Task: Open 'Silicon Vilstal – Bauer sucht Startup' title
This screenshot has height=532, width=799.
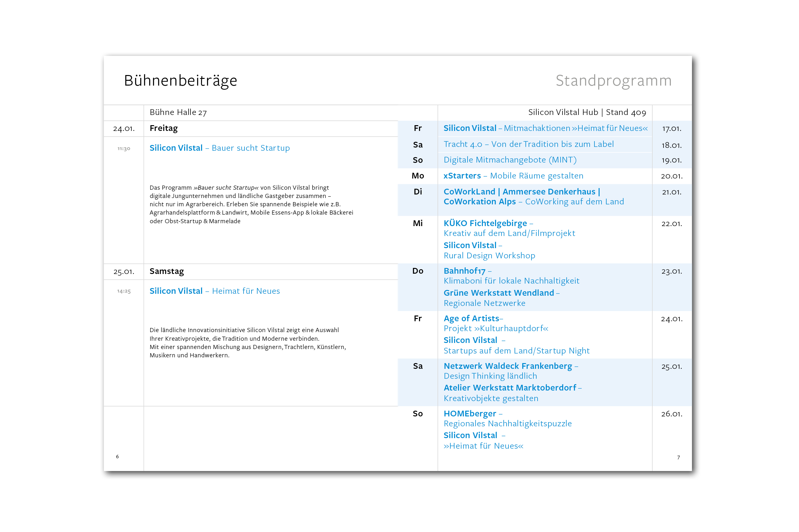Action: coord(219,148)
